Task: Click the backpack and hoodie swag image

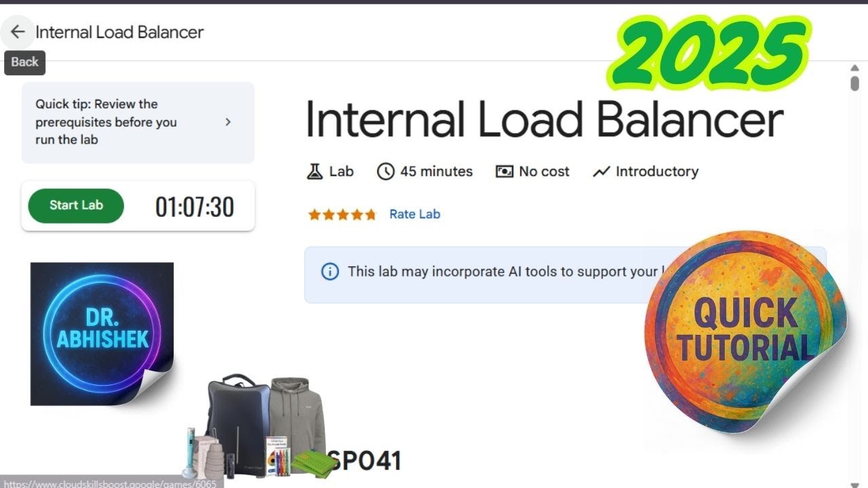Action: coord(264,426)
